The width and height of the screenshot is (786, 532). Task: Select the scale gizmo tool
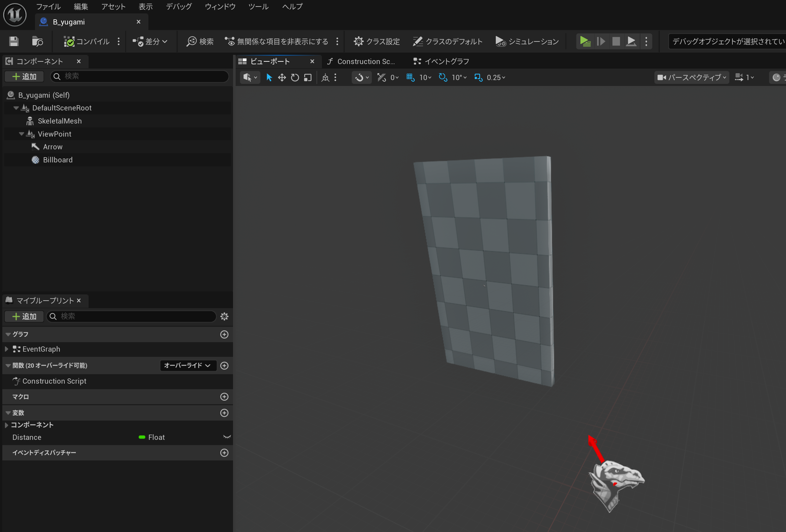308,77
